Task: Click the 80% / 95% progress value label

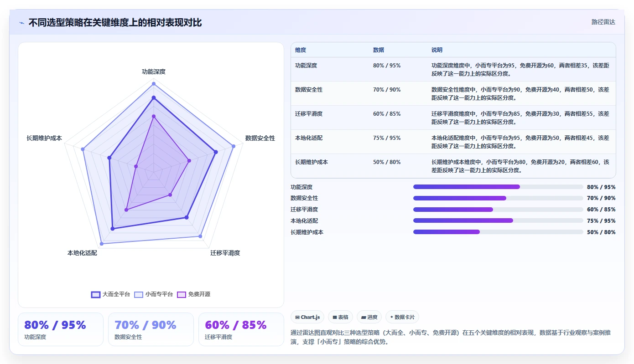Action: point(601,187)
